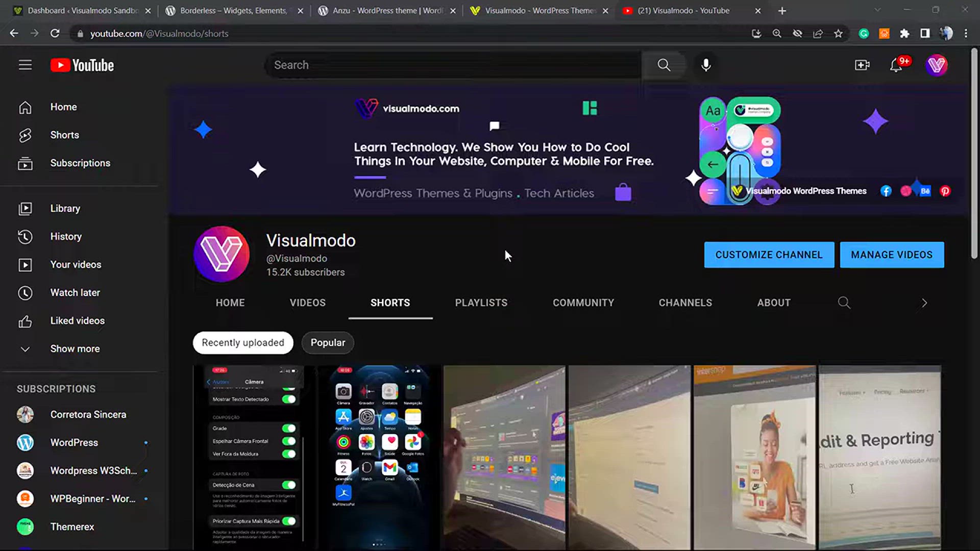Click the CUSTOMIZE CHANNEL button
Viewport: 980px width, 551px height.
(x=769, y=255)
